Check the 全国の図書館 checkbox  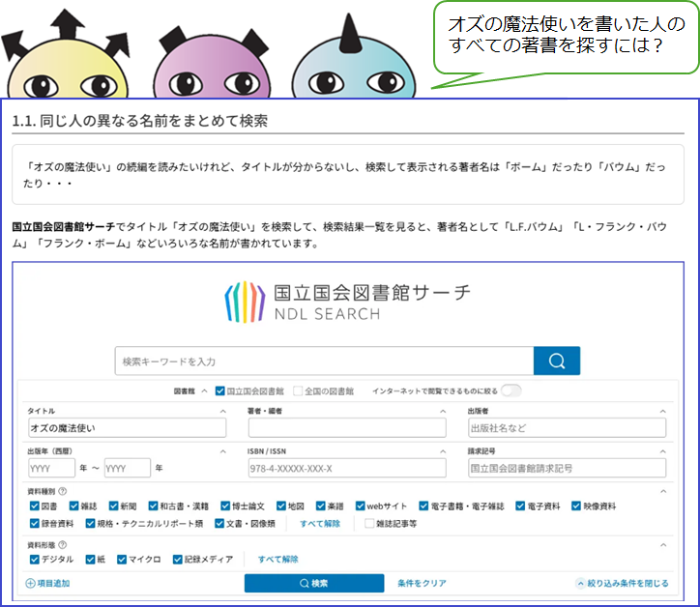(298, 391)
